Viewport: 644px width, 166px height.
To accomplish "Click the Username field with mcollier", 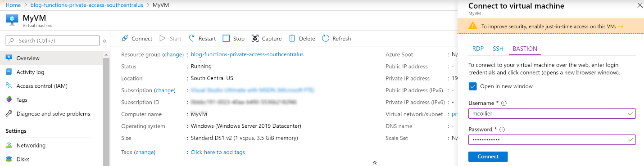I will (x=552, y=114).
